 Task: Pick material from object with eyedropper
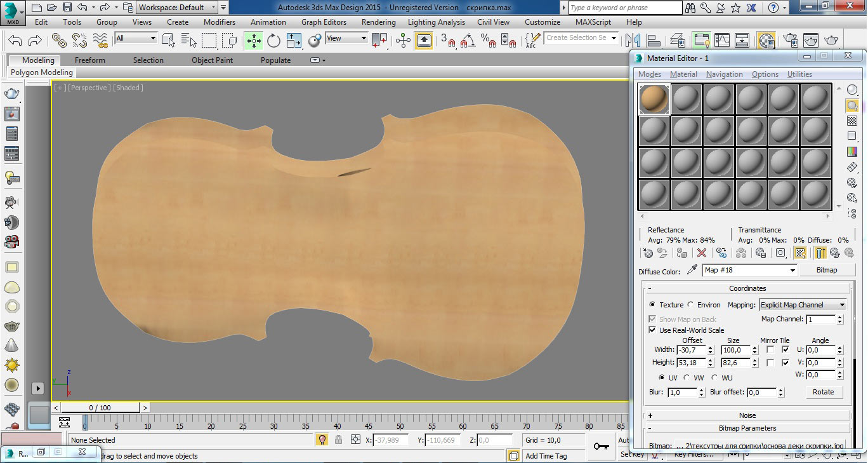click(692, 270)
